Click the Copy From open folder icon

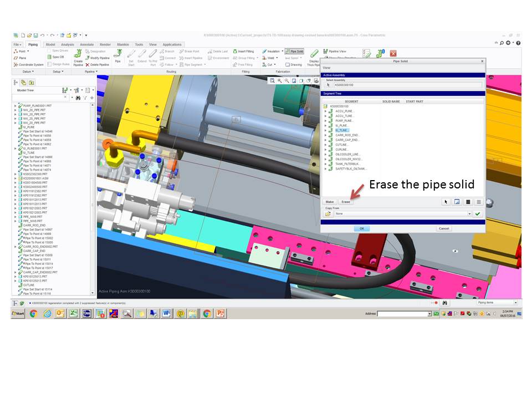[328, 214]
